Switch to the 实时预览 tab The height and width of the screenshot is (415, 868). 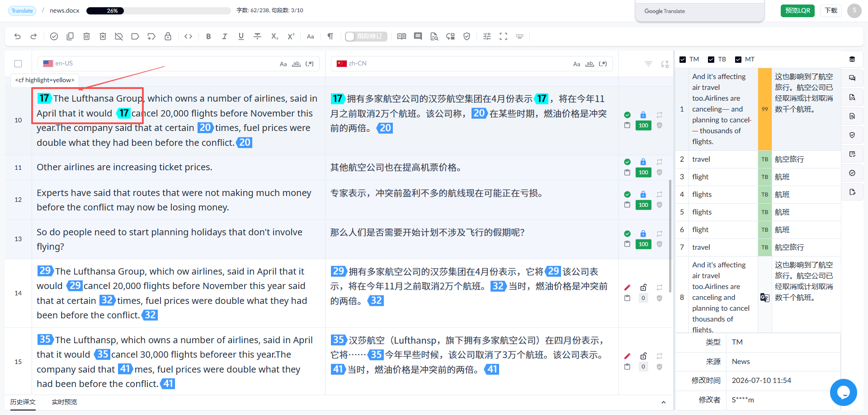click(64, 402)
